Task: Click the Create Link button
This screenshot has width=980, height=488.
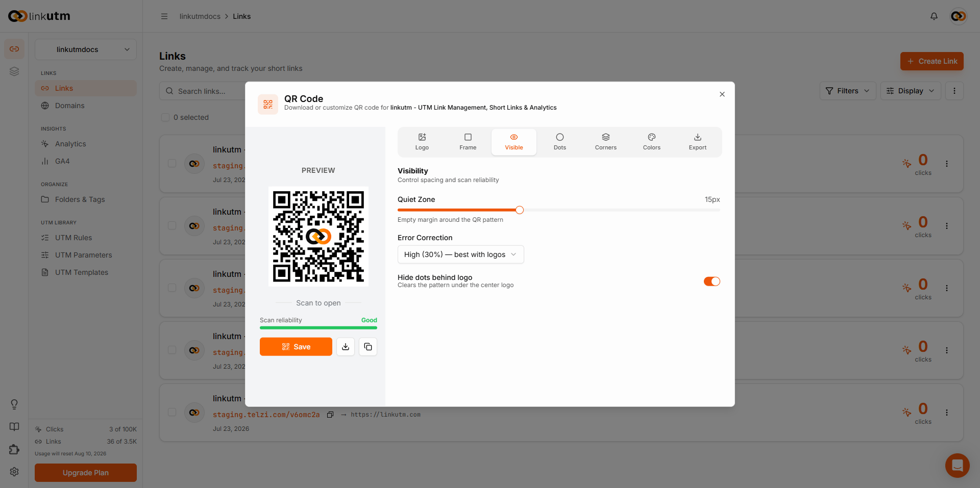Action: (x=932, y=61)
